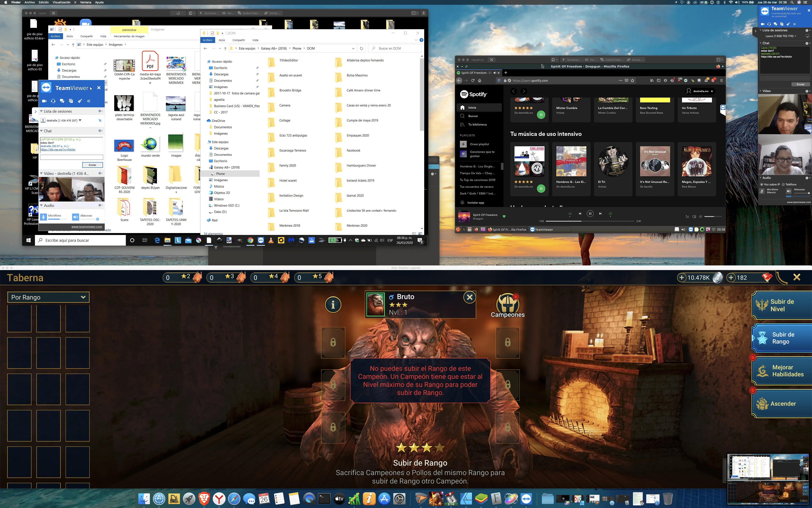Skip to the next track in Spotify
Screen dimensions: 812x508
tap(600, 214)
